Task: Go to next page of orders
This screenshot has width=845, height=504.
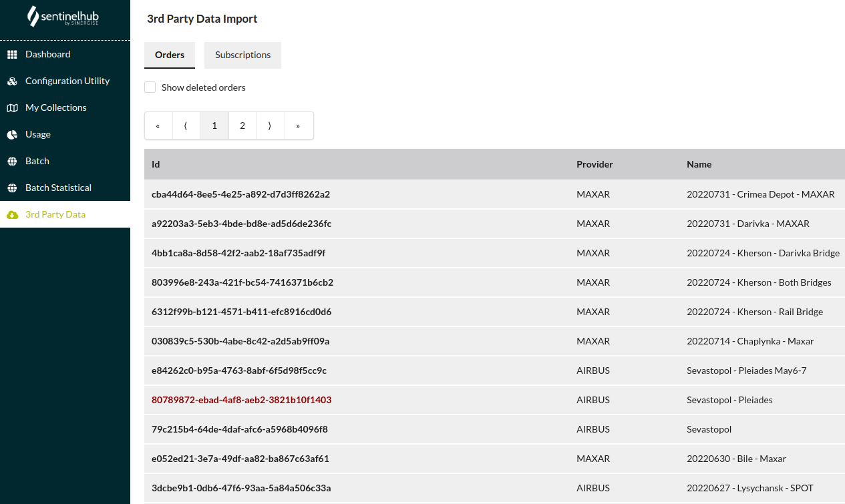Action: (271, 125)
